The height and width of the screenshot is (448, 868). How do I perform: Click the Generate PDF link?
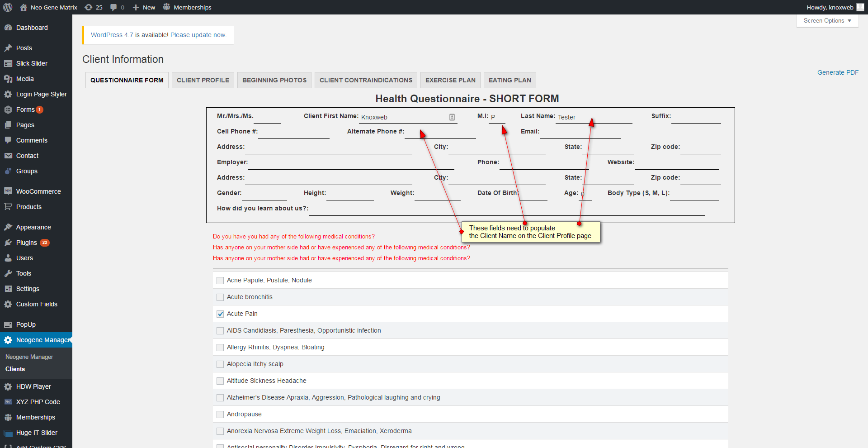click(837, 72)
